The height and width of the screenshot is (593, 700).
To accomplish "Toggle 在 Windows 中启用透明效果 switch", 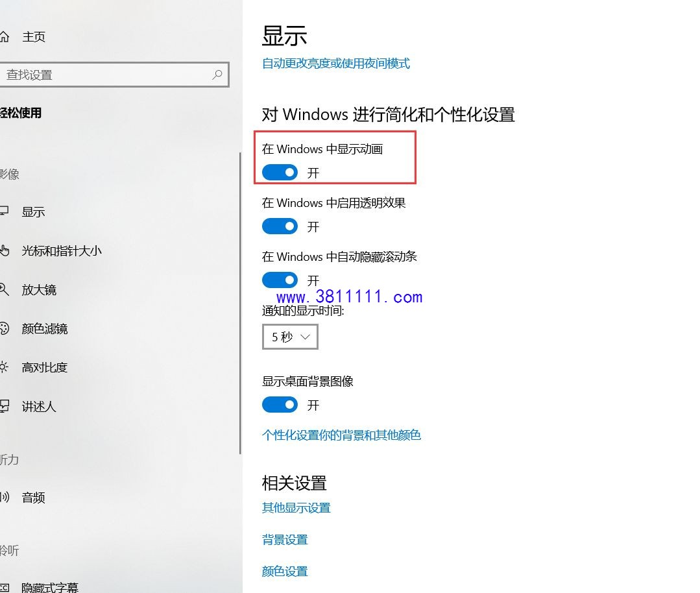I will (x=280, y=226).
